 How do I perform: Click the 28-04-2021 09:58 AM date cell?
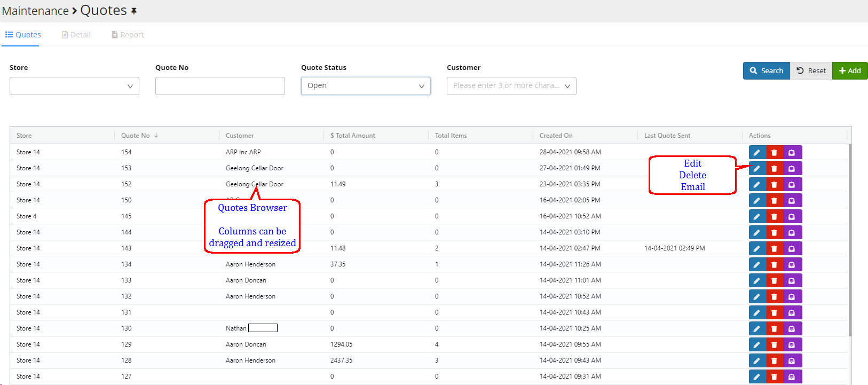coord(570,152)
